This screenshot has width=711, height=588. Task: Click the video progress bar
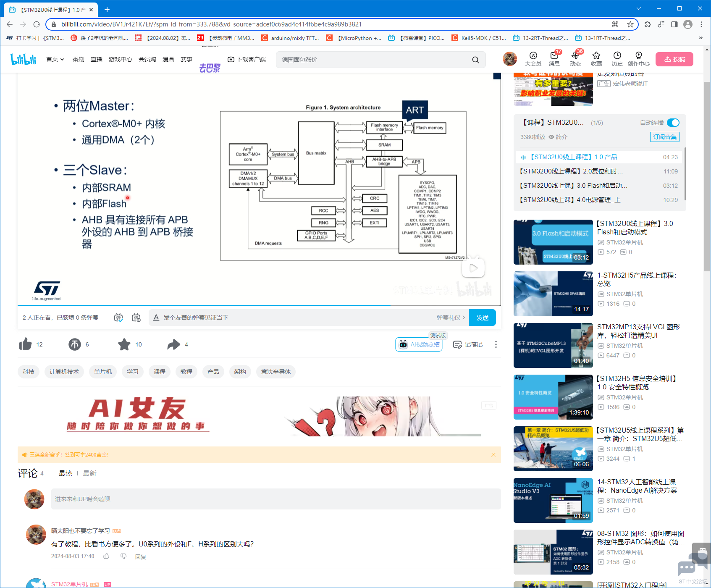pos(259,305)
